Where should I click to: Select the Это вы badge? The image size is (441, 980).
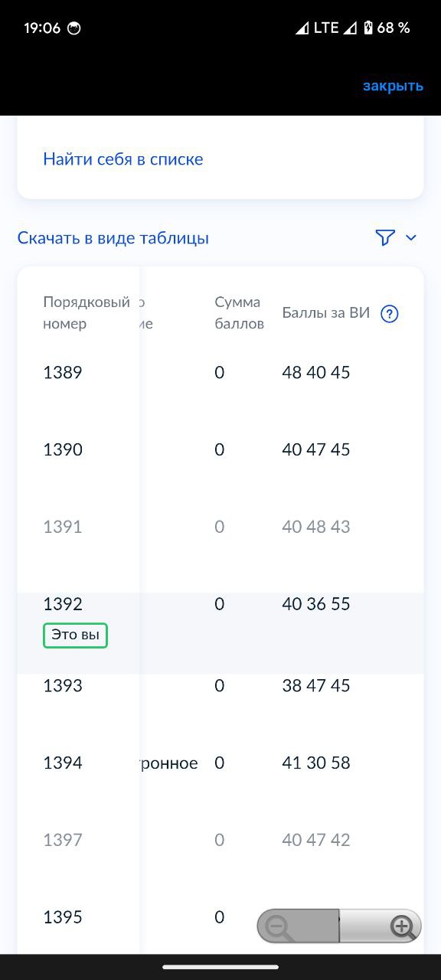click(x=75, y=635)
